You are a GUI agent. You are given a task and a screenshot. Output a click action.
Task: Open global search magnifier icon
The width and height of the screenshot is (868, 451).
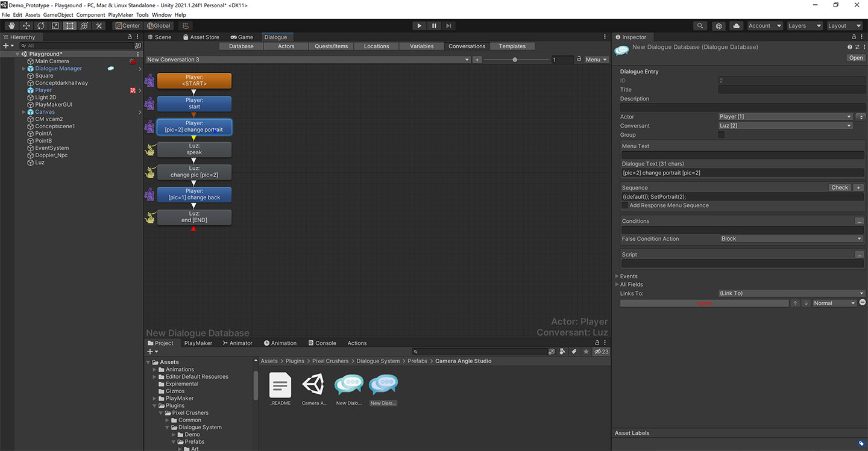(x=700, y=26)
